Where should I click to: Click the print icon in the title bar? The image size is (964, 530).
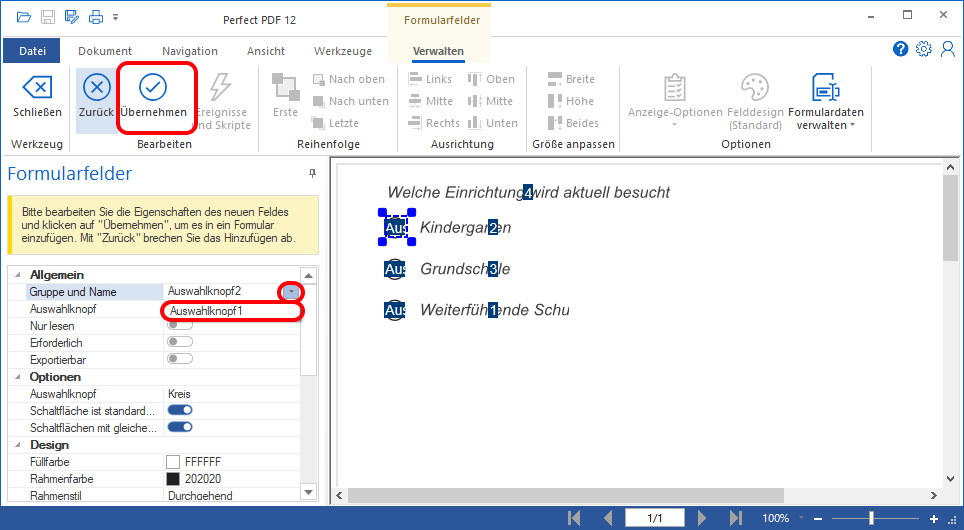[x=96, y=17]
